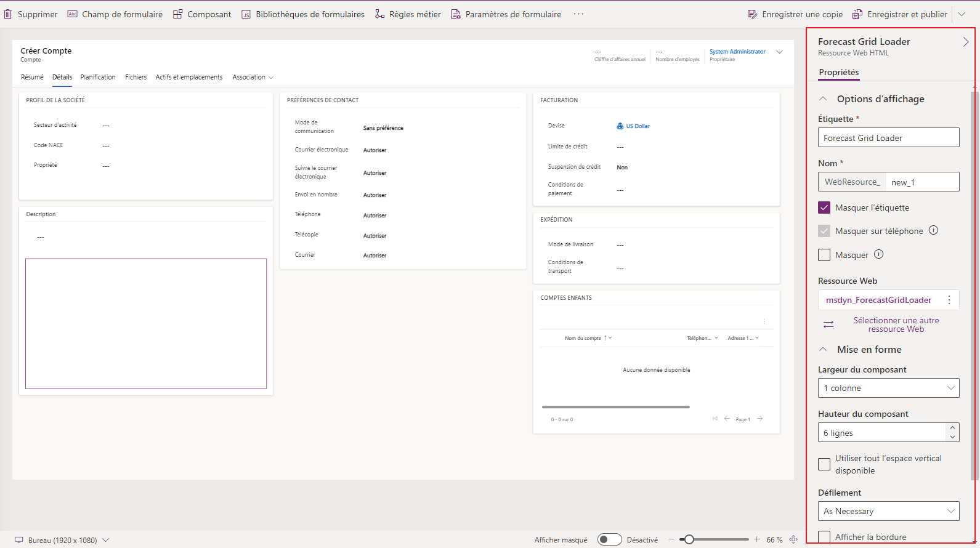Switch to the Planification tab
Viewport: 980px width, 548px height.
pos(98,77)
